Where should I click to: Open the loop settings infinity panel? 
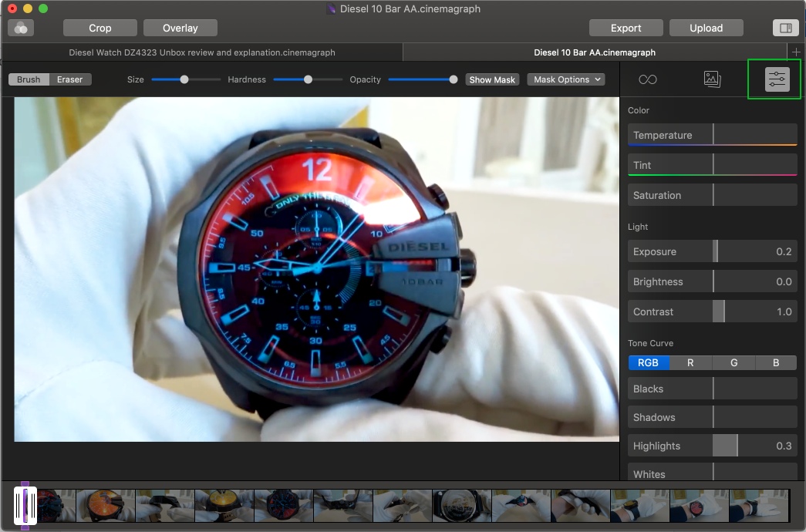pyautogui.click(x=647, y=79)
